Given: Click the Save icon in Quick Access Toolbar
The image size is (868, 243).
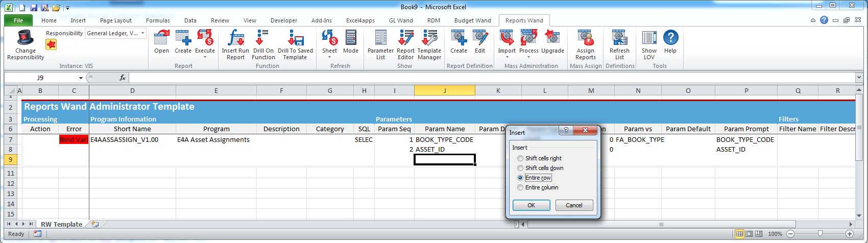Looking at the screenshot, I should 34,7.
